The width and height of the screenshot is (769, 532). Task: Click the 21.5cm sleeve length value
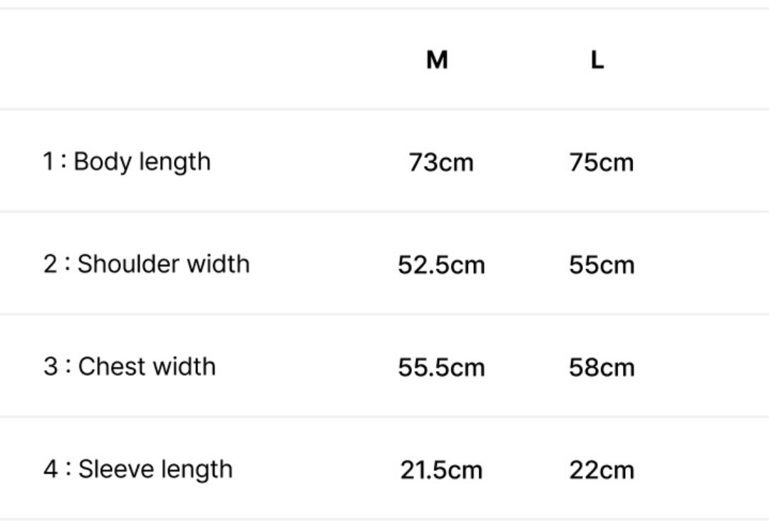[441, 470]
